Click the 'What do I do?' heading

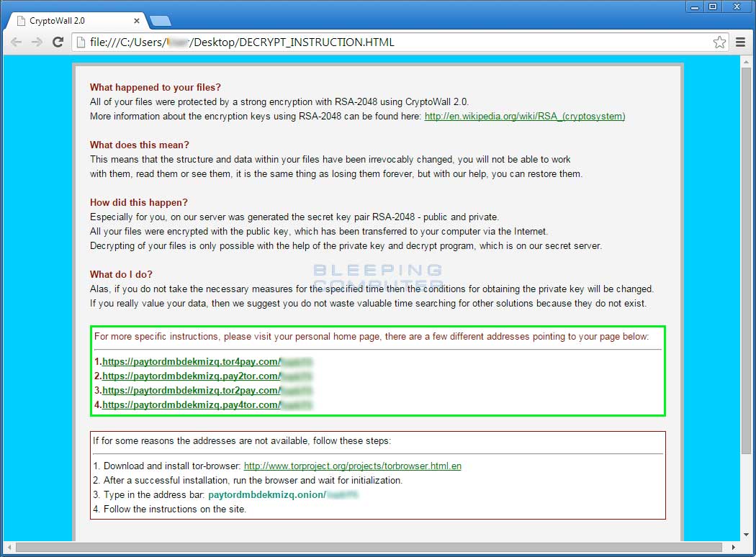pyautogui.click(x=121, y=275)
